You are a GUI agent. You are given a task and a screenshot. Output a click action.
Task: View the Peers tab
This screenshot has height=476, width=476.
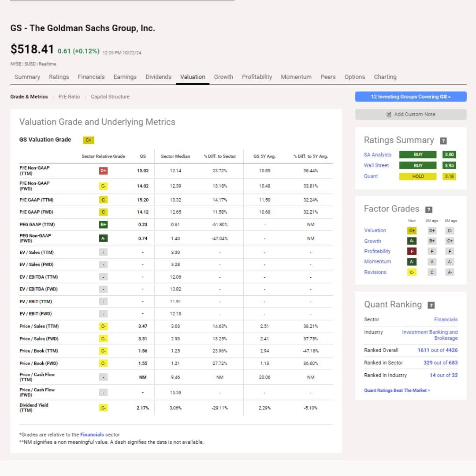(x=328, y=77)
